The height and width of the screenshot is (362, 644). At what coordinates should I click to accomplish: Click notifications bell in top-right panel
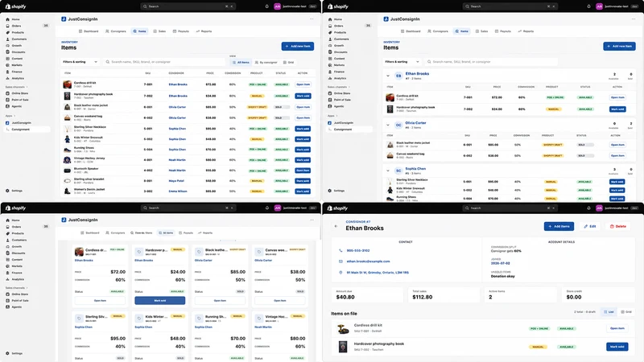[x=588, y=6]
